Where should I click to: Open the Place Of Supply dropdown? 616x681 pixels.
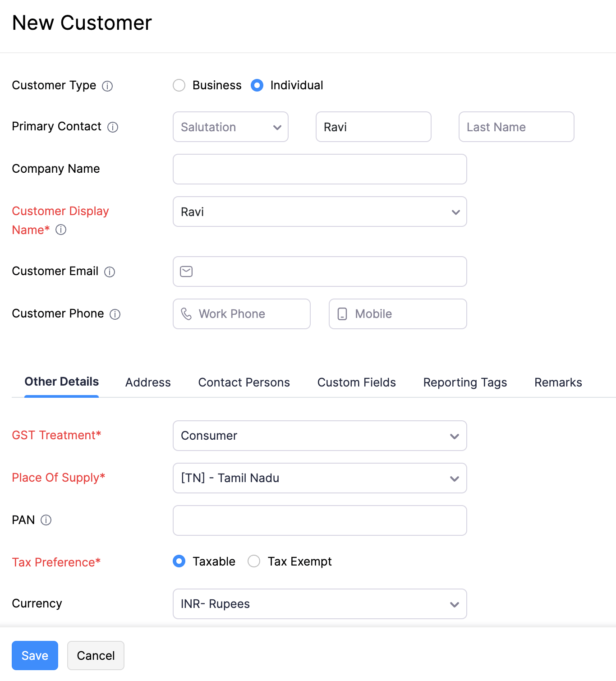pos(319,478)
